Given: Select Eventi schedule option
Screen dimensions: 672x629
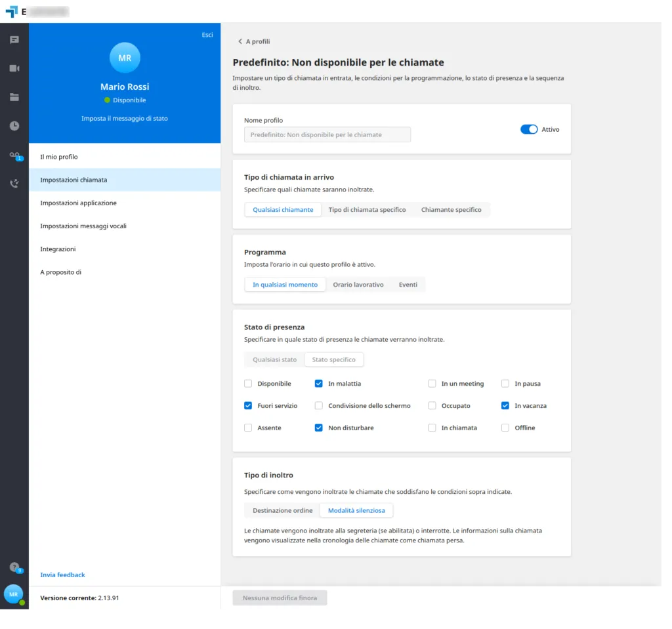Looking at the screenshot, I should [x=408, y=285].
